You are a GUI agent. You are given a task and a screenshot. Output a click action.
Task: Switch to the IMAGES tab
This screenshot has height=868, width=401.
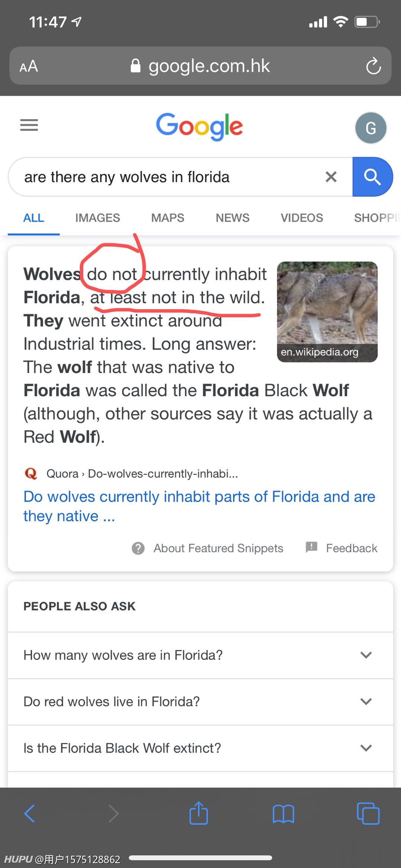(x=97, y=218)
